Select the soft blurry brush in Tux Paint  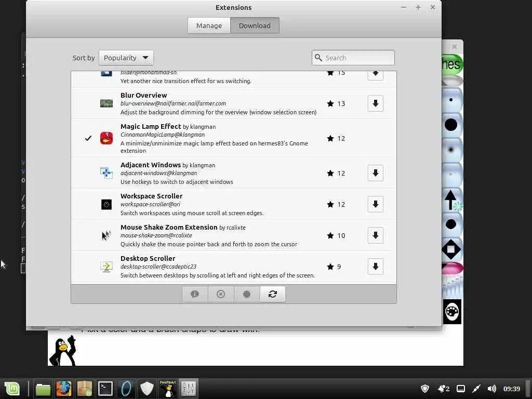pos(451,150)
